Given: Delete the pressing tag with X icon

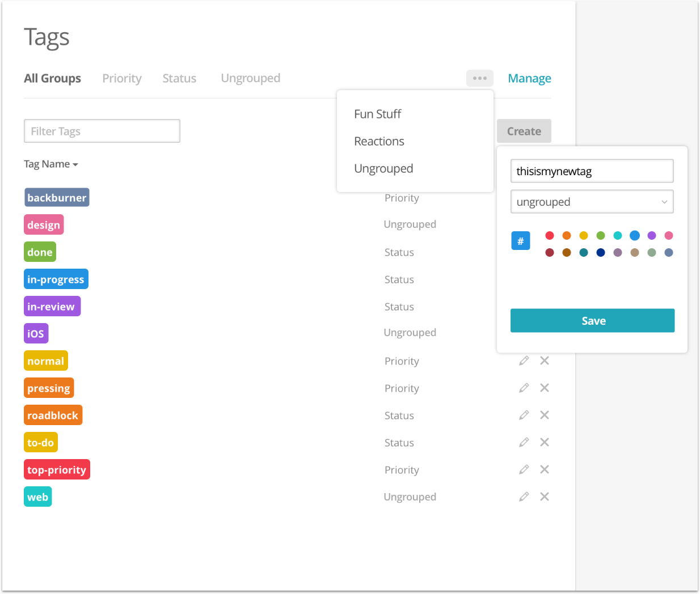Looking at the screenshot, I should click(x=544, y=388).
